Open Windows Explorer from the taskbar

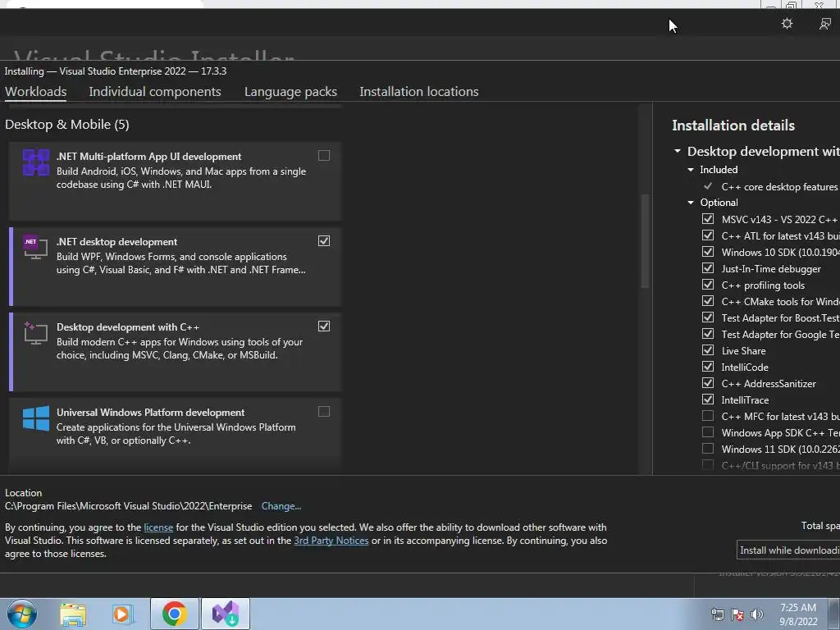click(73, 614)
